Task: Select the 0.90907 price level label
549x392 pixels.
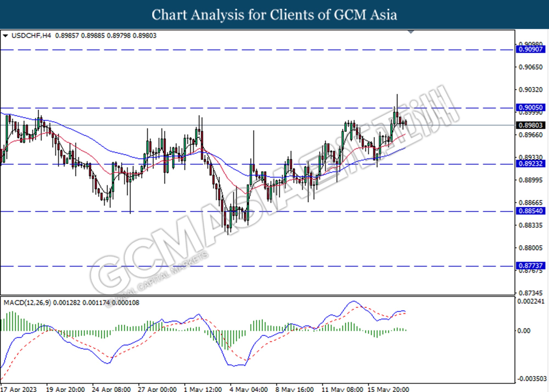Action: pyautogui.click(x=531, y=49)
